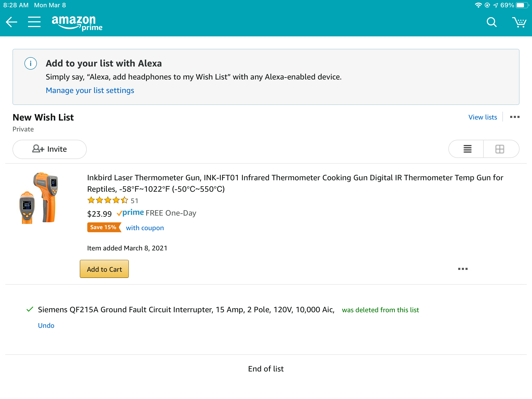The image size is (532, 399).
Task: Undo the Siemens item deletion
Action: tap(46, 325)
